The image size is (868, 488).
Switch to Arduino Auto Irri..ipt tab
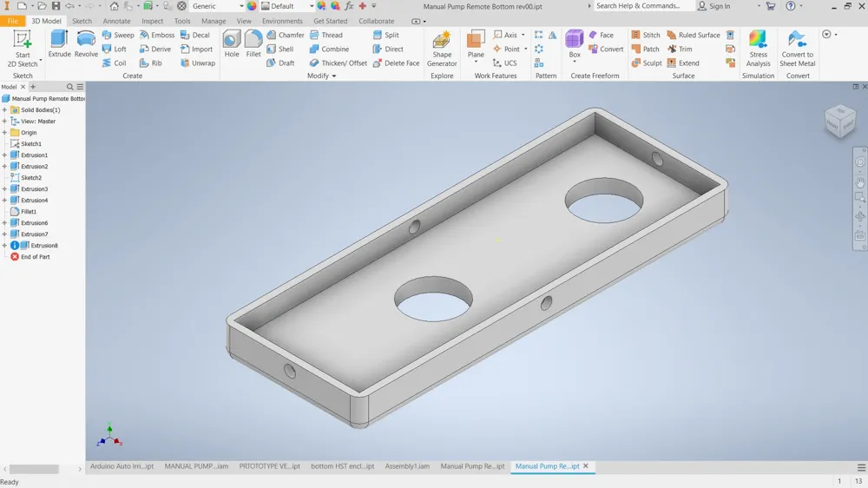point(122,466)
